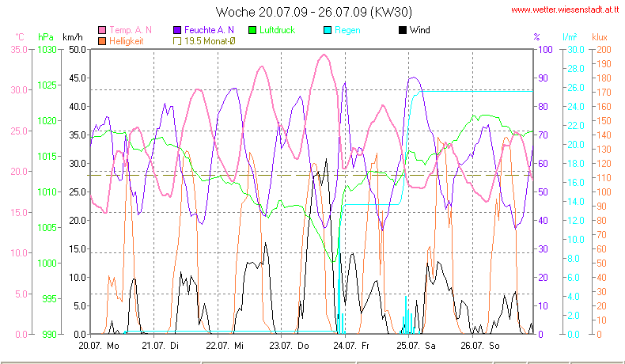This screenshot has height=364, width=625.
Task: Click the l/m² rain axis unit label
Action: point(570,37)
